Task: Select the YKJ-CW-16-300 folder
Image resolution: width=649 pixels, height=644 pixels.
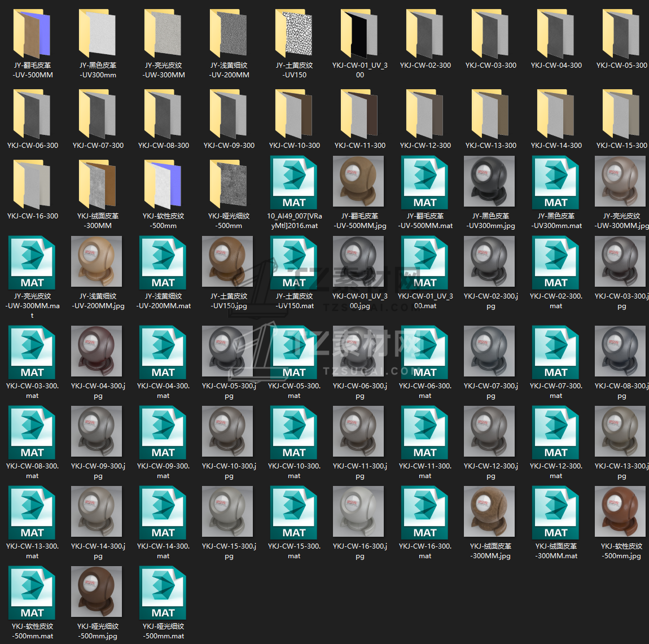Action: click(32, 185)
